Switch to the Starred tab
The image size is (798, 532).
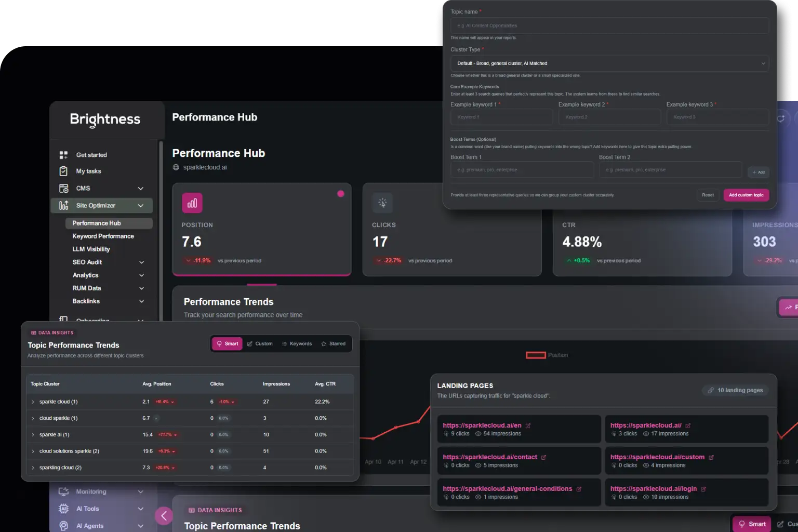[334, 343]
